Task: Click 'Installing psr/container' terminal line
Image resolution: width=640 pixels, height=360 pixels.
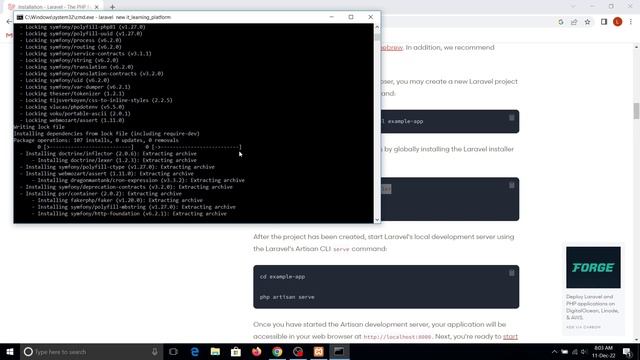Action: point(104,193)
